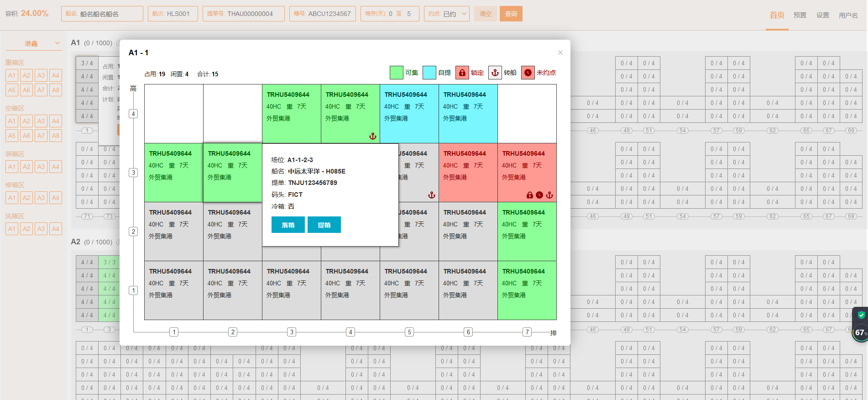This screenshot has height=400, width=868.
Task: Click lock icon in tier 3 row 7 container
Action: coord(530,195)
